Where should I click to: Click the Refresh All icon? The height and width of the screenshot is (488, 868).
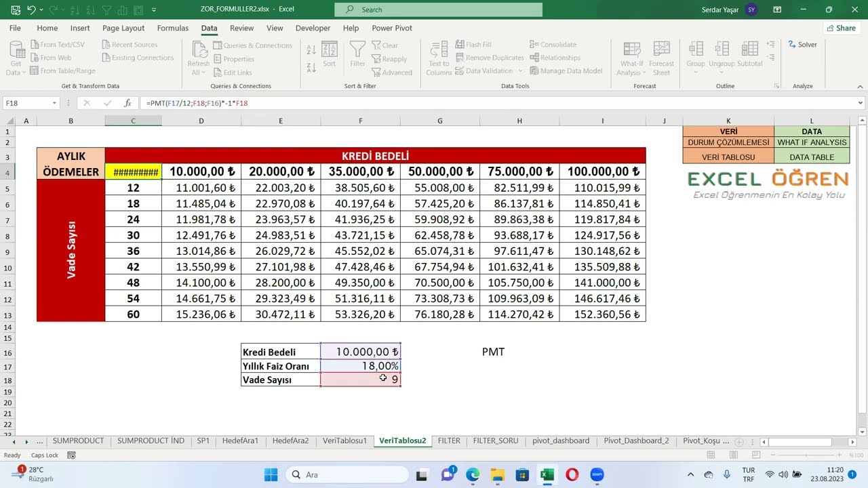[x=199, y=49]
